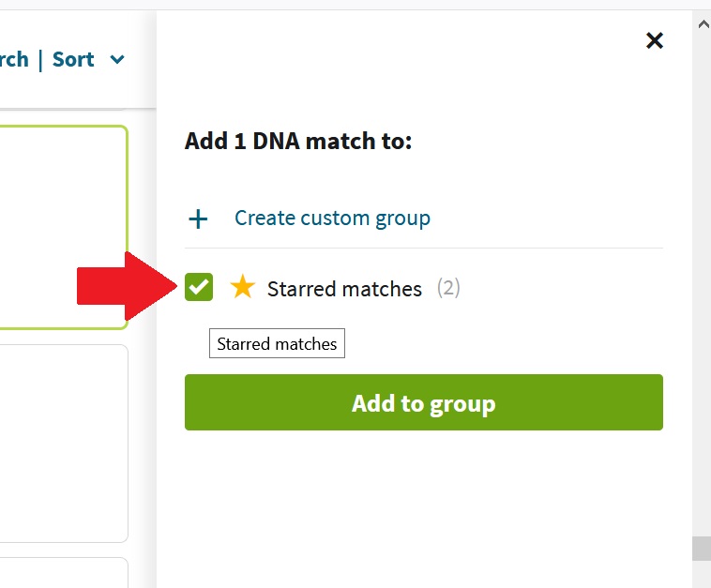Open the Create custom group link
The image size is (711, 588).
332,219
